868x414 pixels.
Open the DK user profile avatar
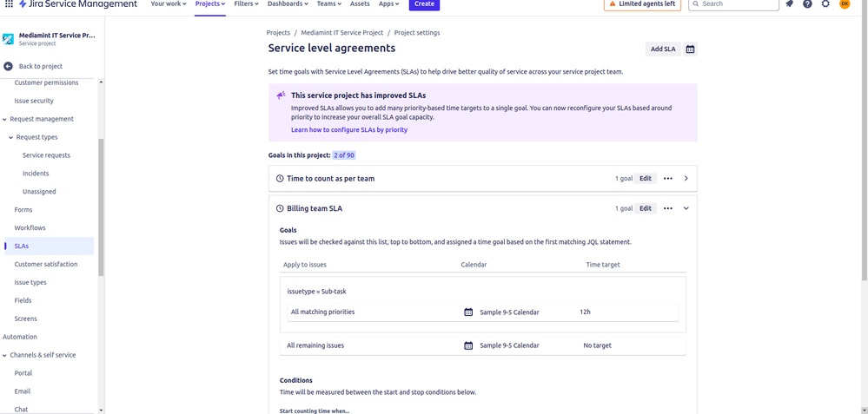pyautogui.click(x=845, y=3)
